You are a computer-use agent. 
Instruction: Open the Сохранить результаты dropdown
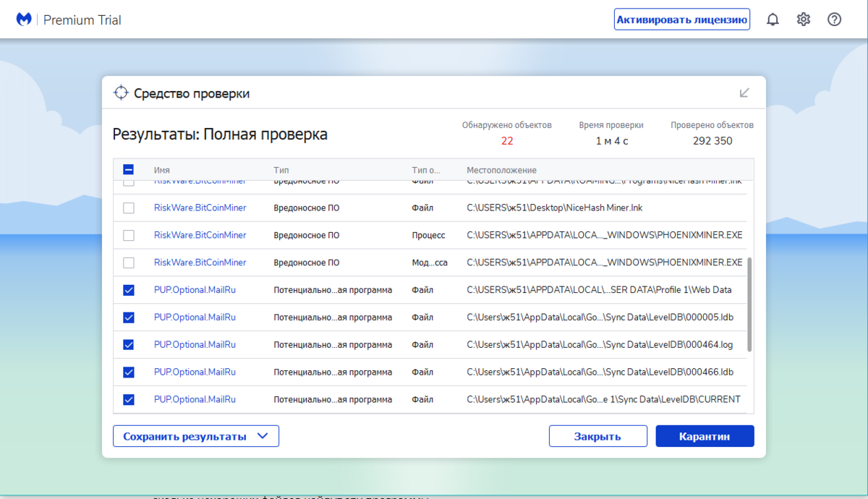(196, 436)
